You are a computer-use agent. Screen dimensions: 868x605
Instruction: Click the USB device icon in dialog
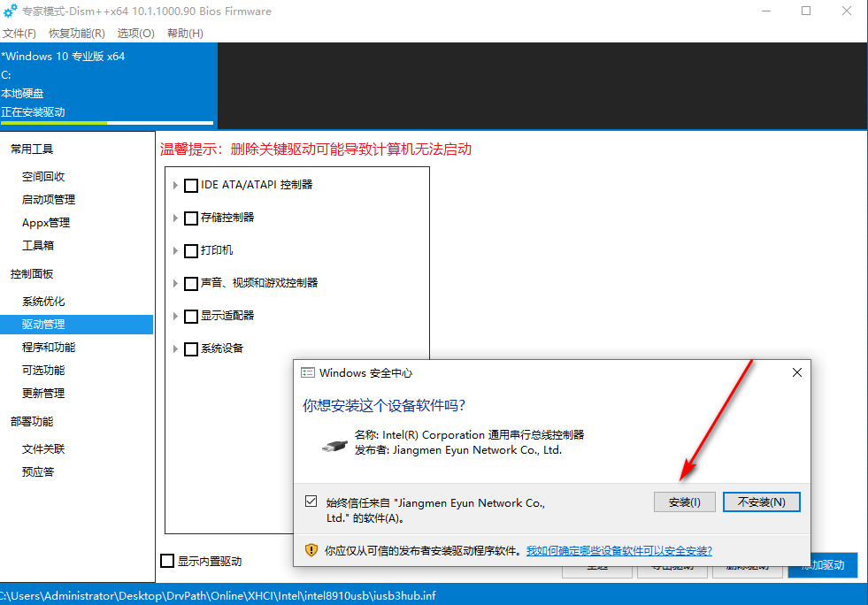[335, 443]
